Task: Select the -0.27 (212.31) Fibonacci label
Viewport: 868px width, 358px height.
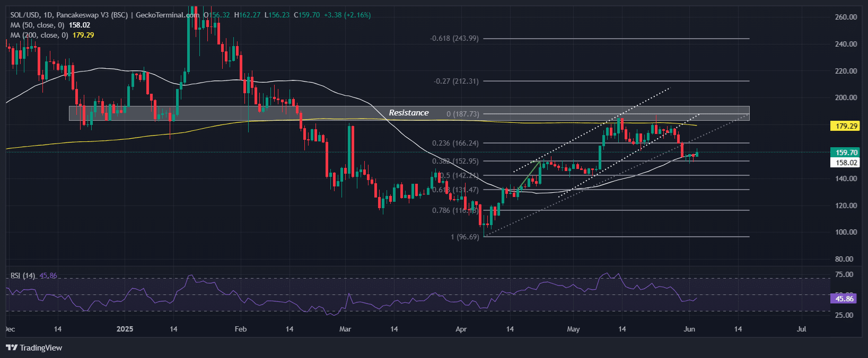Action: [455, 82]
